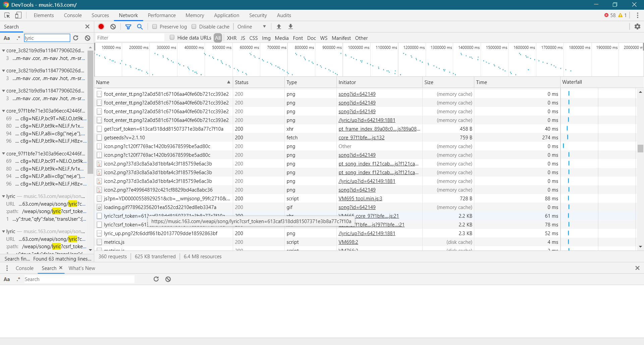This screenshot has height=345, width=644.
Task: Open the Audits tab
Action: [x=284, y=15]
